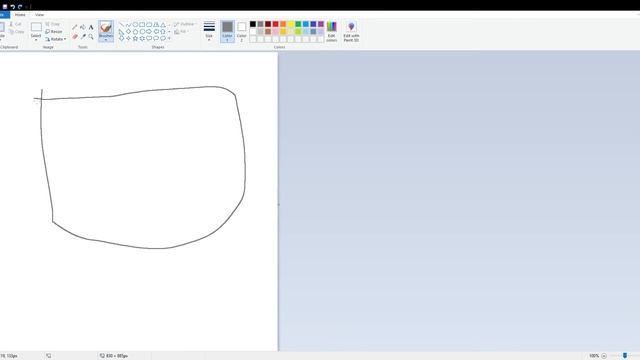The height and width of the screenshot is (360, 640).
Task: Choose the Rectangle shape
Action: coord(142,24)
